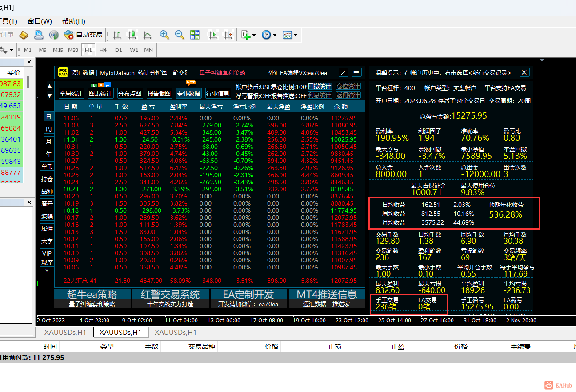This screenshot has height=392, width=576.
Task: Click the MT4推送信息 banner
Action: (327, 298)
